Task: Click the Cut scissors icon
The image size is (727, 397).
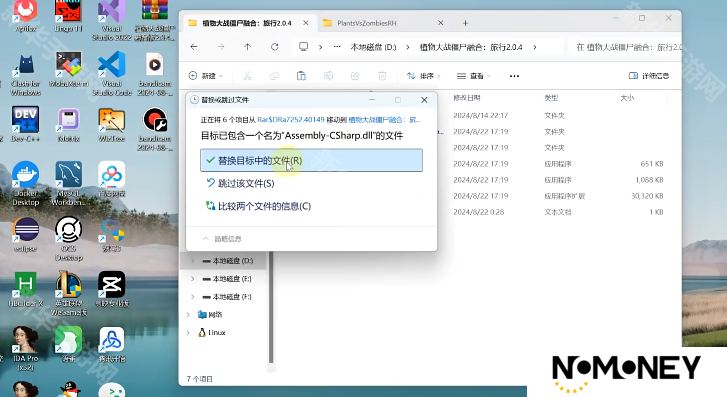Action: click(247, 76)
